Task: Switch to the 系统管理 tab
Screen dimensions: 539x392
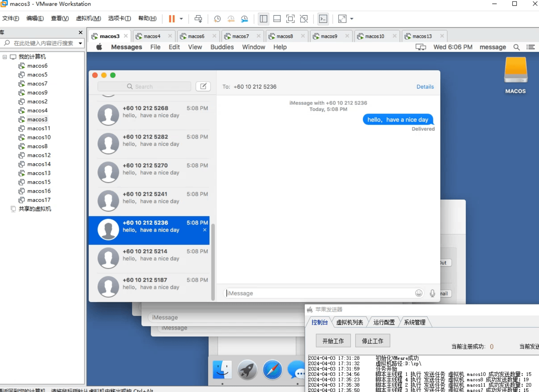Action: 415,322
